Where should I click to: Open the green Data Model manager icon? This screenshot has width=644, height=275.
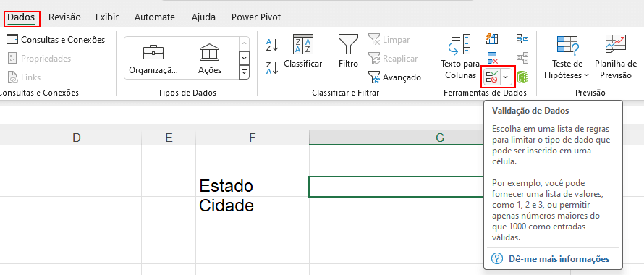tap(522, 77)
